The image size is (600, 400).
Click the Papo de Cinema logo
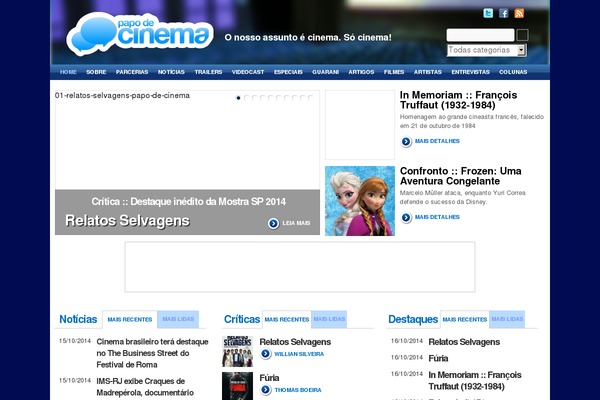tap(140, 34)
